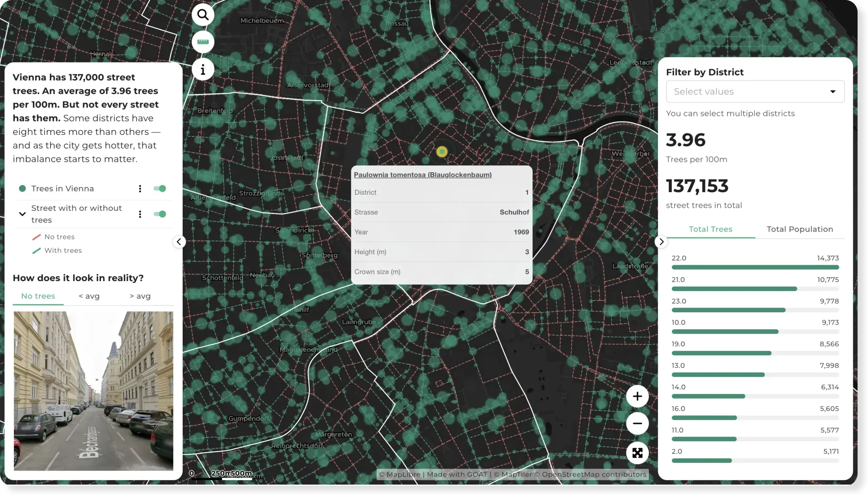The image size is (868, 495).
Task: Click the yellow selected tree marker
Action: pos(442,151)
